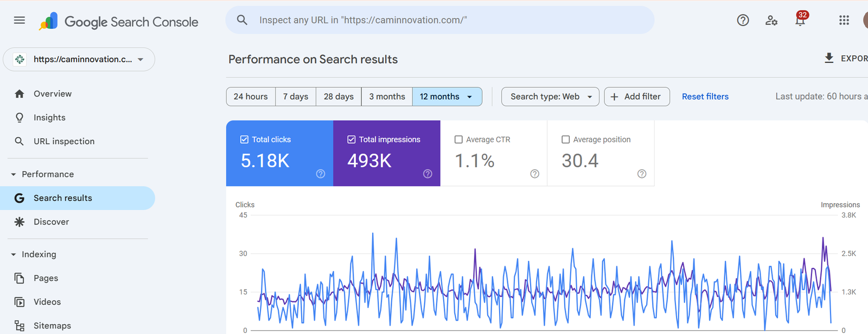
Task: Click the download Export icon
Action: (x=829, y=58)
